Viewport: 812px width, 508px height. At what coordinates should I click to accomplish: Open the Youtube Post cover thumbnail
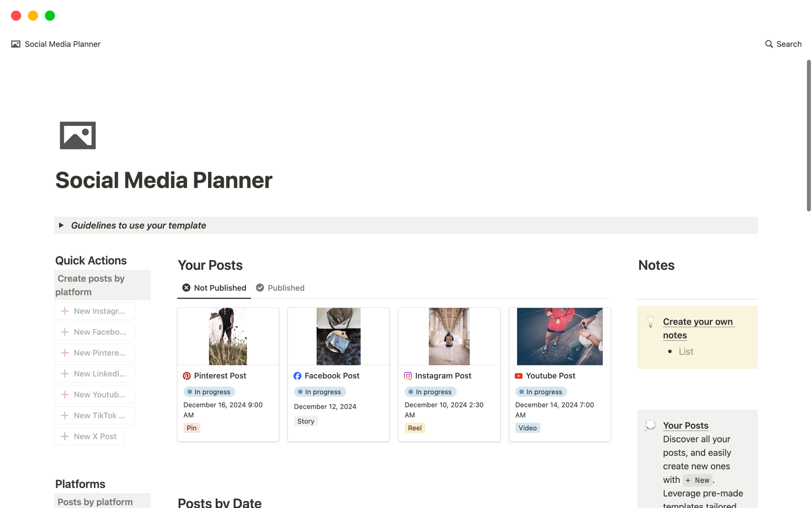tap(560, 337)
